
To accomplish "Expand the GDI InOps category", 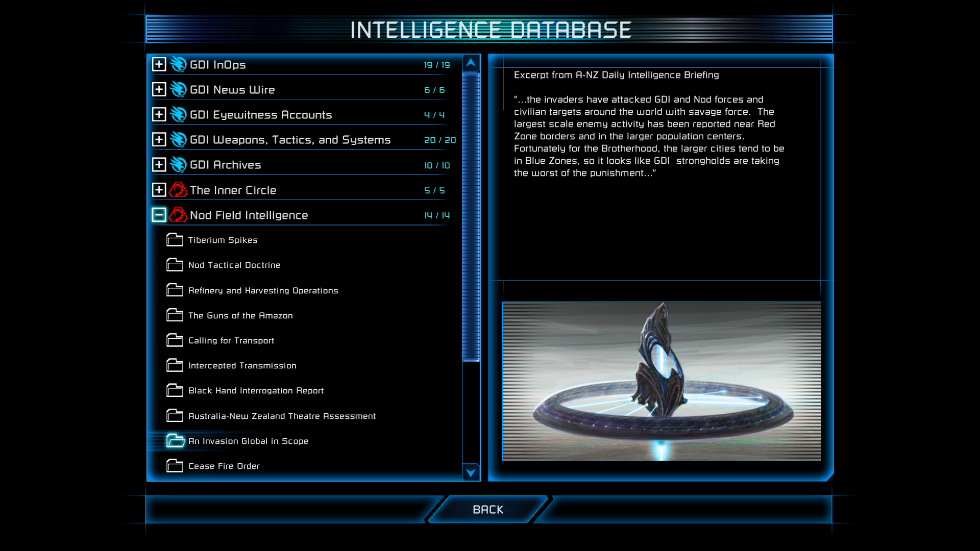I will 159,64.
